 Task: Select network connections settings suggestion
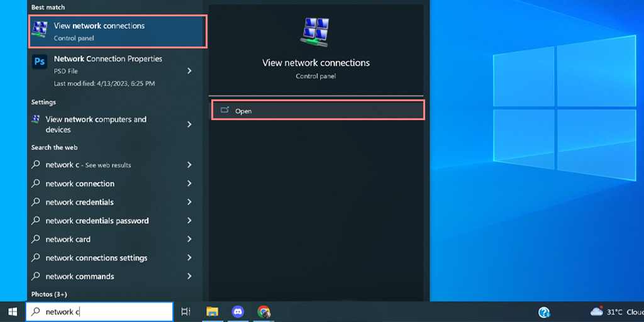coord(96,258)
